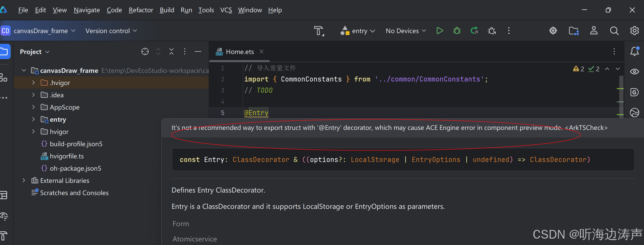Click the warnings count indicator
The height and width of the screenshot is (245, 644).
tap(578, 69)
